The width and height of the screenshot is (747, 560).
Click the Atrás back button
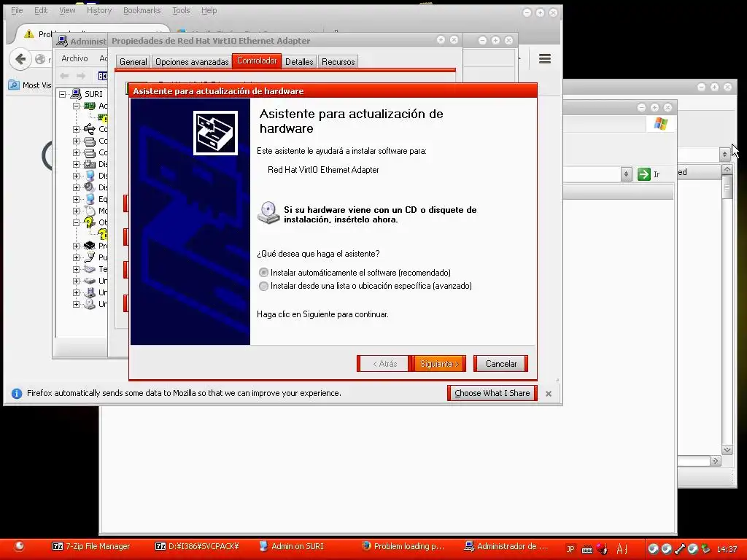click(384, 364)
